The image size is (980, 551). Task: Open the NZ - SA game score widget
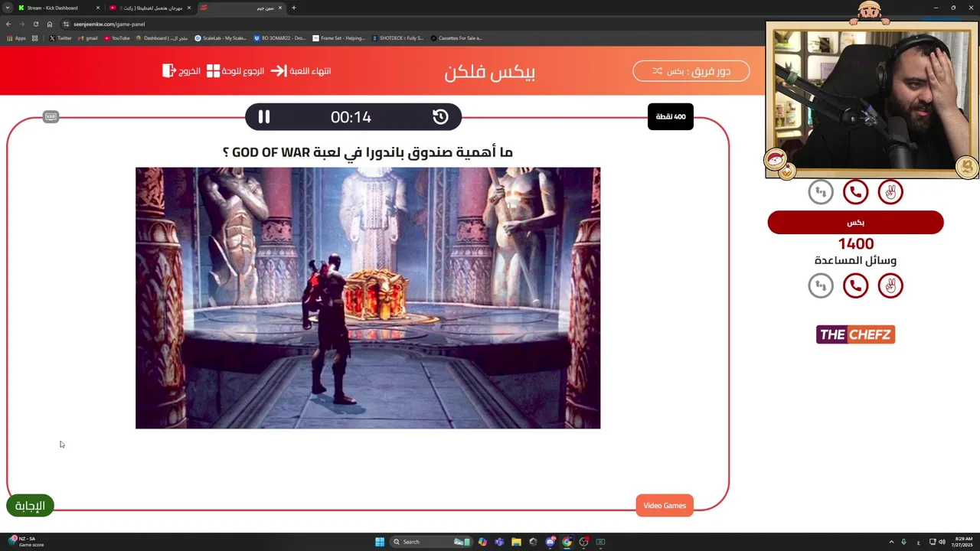[x=26, y=541]
